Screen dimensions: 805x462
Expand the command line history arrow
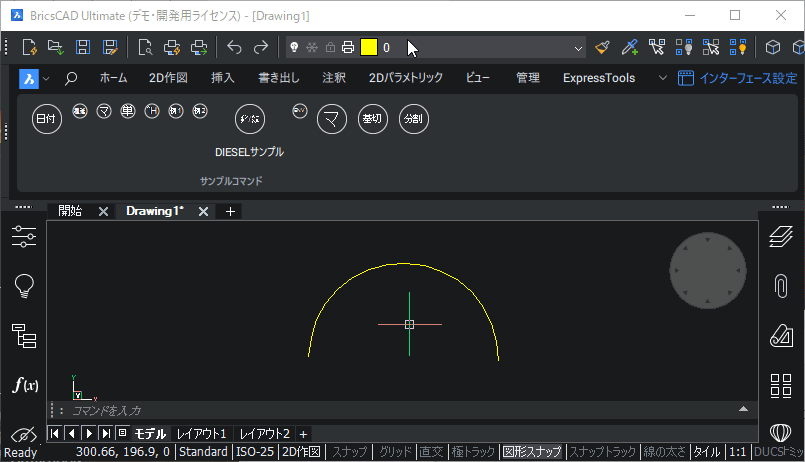click(742, 409)
